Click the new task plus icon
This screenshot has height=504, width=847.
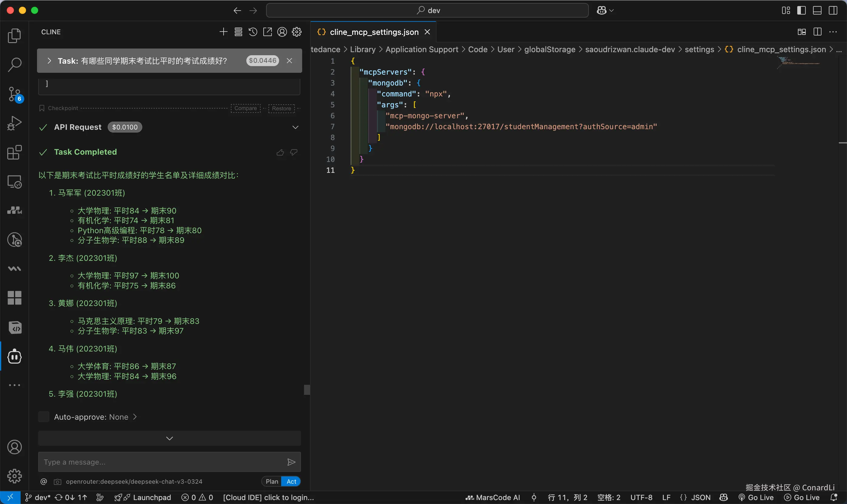tap(223, 32)
